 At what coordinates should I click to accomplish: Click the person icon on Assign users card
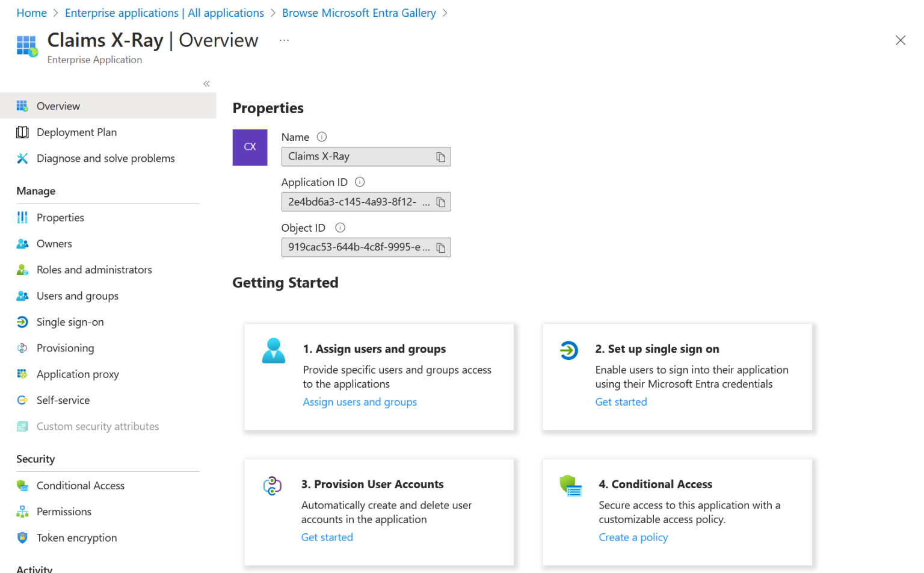tap(274, 350)
